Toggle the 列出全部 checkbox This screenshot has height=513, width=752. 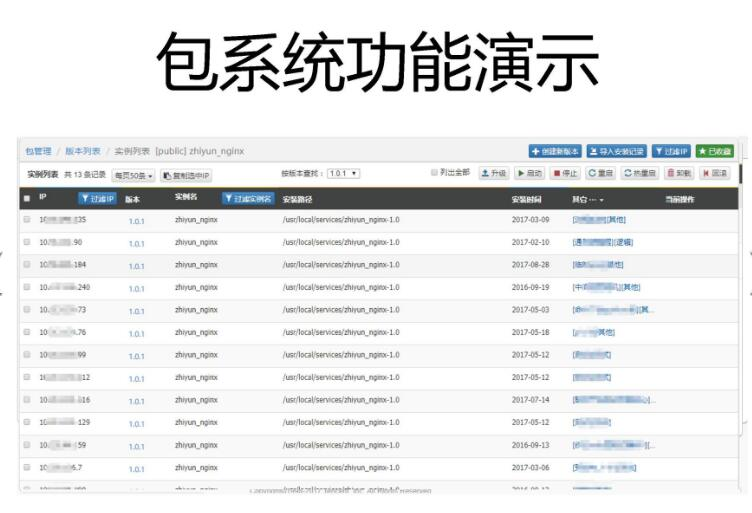pos(435,172)
